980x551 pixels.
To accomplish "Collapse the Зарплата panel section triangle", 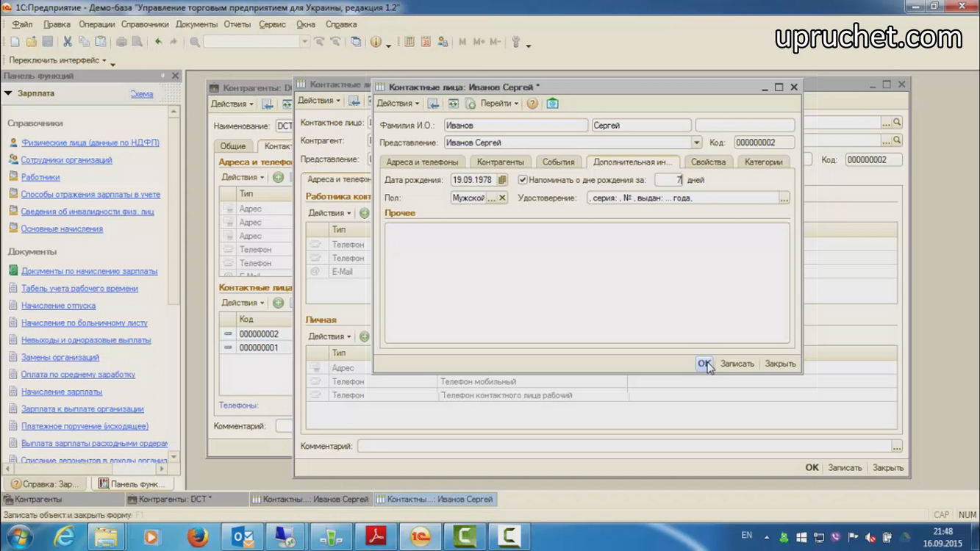I will coord(9,93).
